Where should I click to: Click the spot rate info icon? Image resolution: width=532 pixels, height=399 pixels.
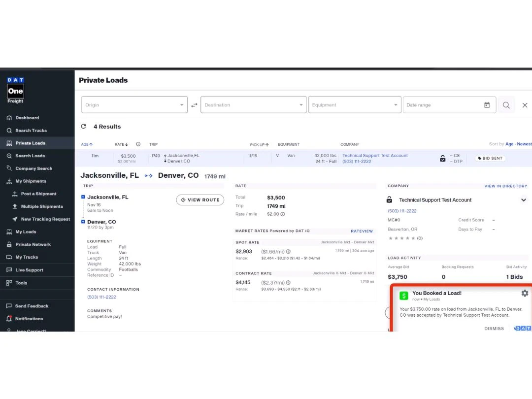[288, 252]
